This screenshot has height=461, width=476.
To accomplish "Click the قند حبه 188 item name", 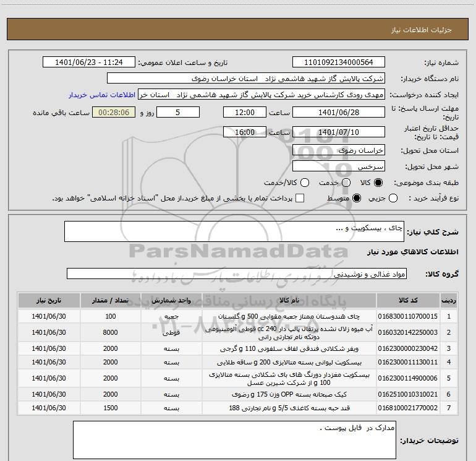I will coord(289,408).
